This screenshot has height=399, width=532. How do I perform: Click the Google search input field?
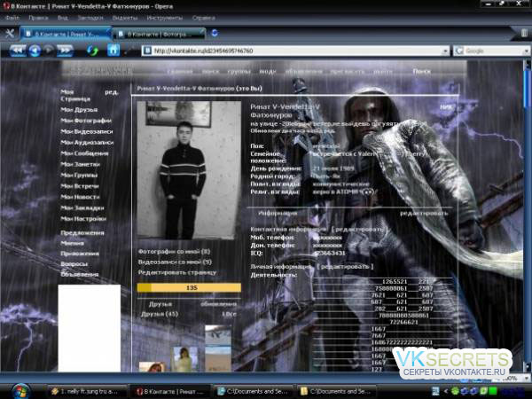click(x=493, y=51)
